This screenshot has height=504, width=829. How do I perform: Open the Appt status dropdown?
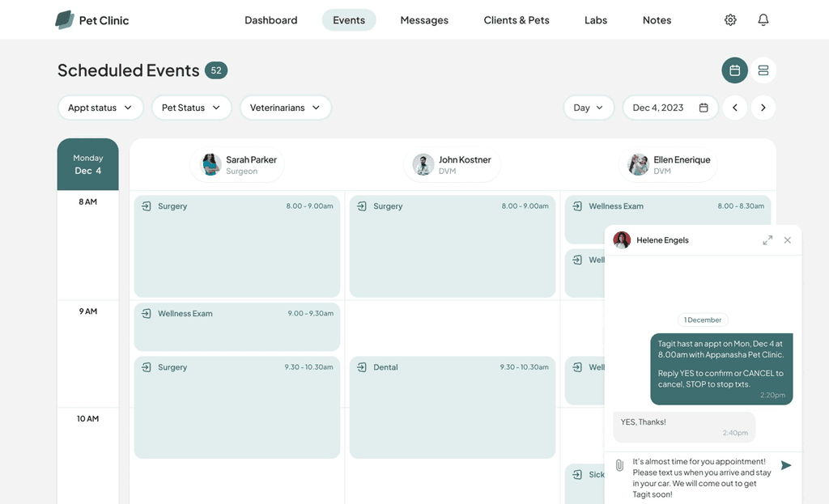[100, 108]
